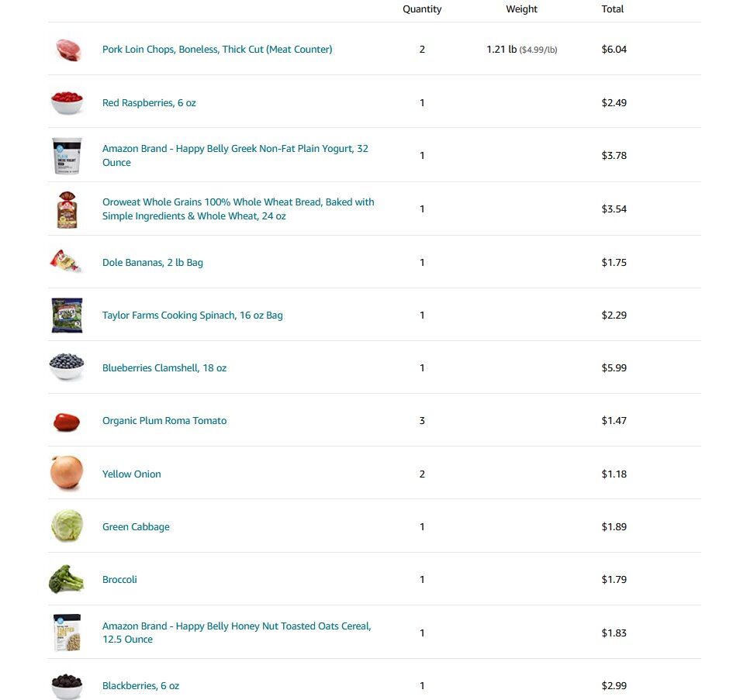Click the yellow onion thumbnail

tap(67, 473)
